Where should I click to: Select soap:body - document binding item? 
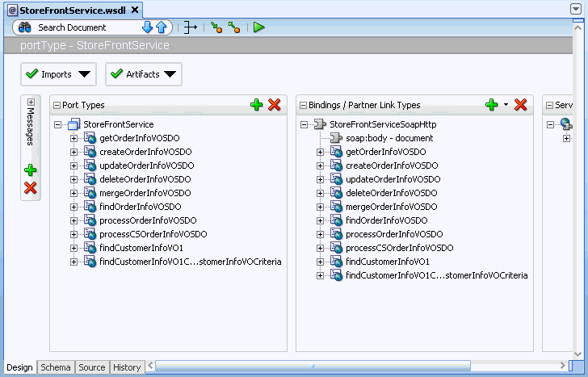tap(389, 138)
